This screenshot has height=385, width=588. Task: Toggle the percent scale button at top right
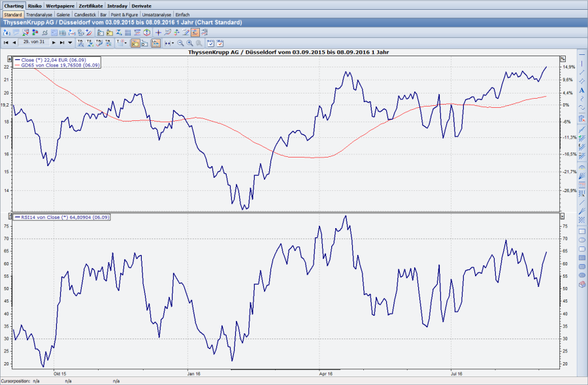[x=562, y=59]
